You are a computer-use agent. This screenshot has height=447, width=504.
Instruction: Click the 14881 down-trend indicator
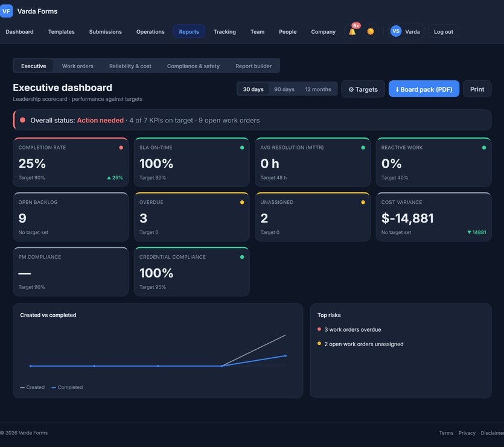tap(477, 232)
